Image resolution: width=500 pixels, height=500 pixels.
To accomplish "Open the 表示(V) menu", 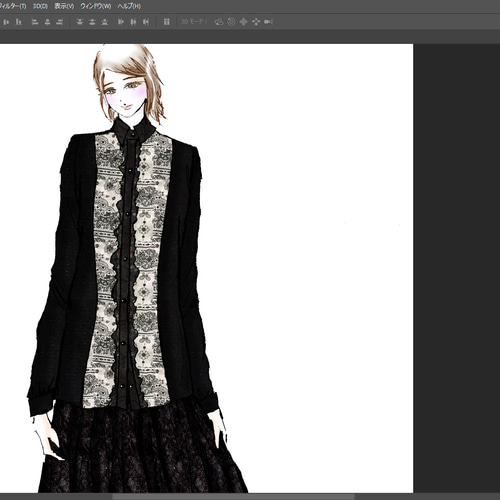I will [x=64, y=6].
